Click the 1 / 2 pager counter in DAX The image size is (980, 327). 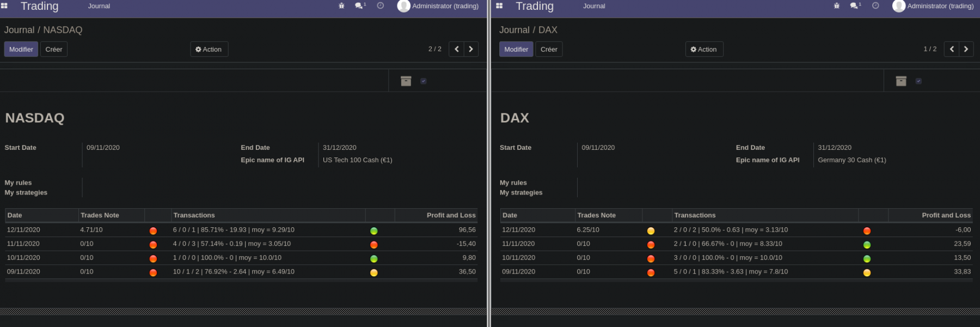tap(930, 49)
